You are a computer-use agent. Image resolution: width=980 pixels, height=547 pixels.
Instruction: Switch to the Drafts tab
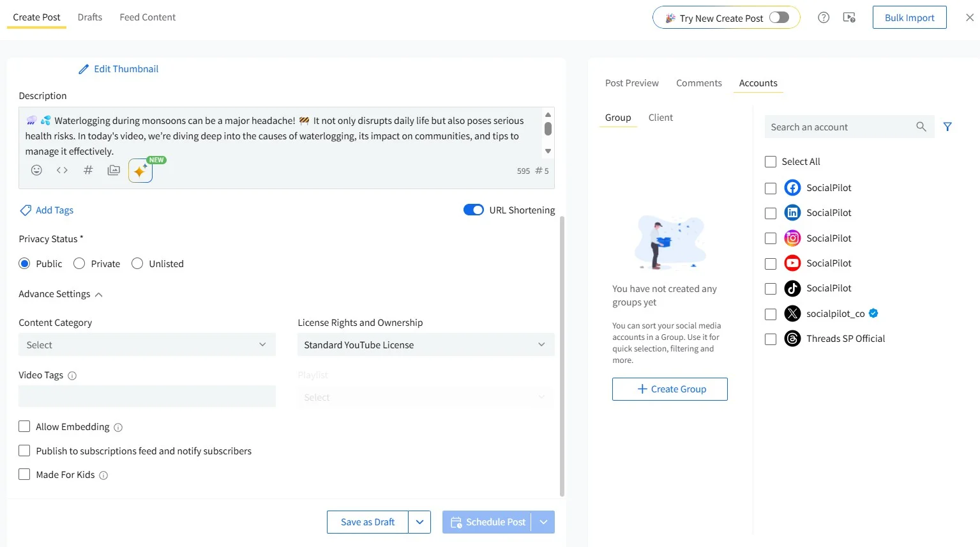tap(90, 17)
